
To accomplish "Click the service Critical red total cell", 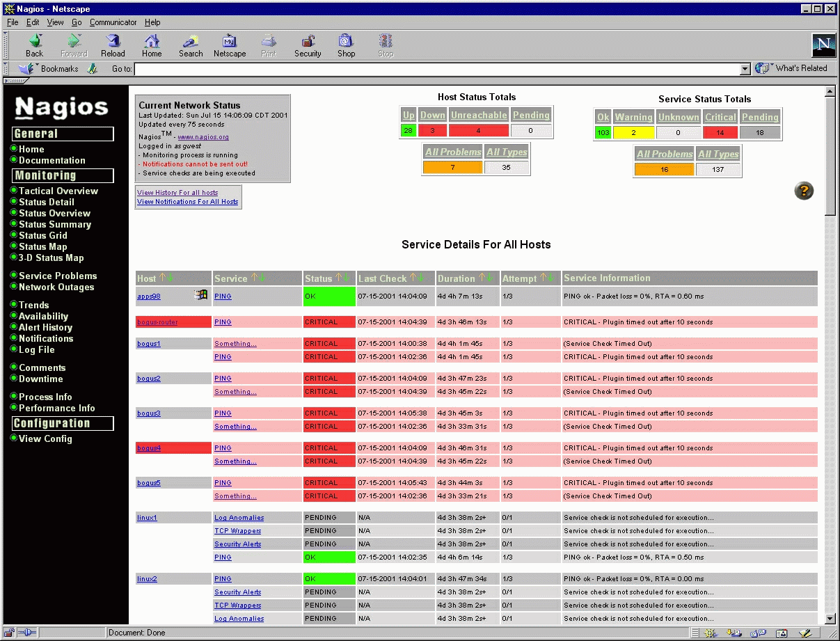I will [x=720, y=132].
